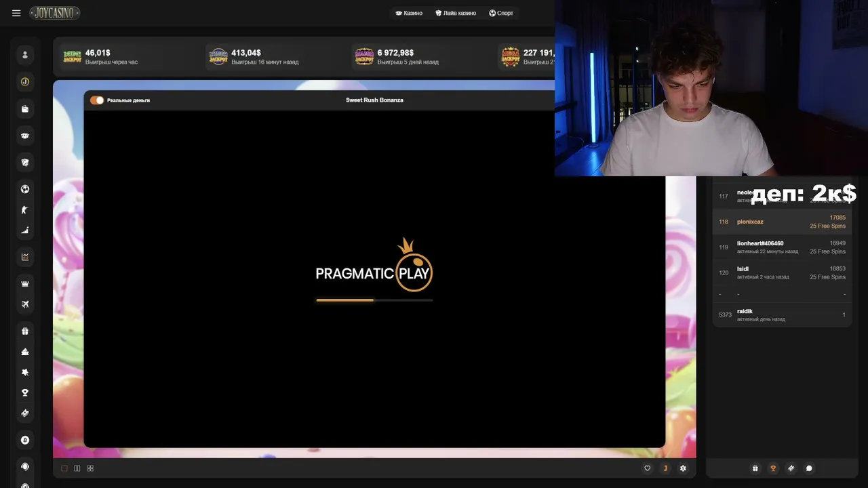The width and height of the screenshot is (868, 488).
Task: Open the ticket icon in the right panel
Action: click(791, 468)
